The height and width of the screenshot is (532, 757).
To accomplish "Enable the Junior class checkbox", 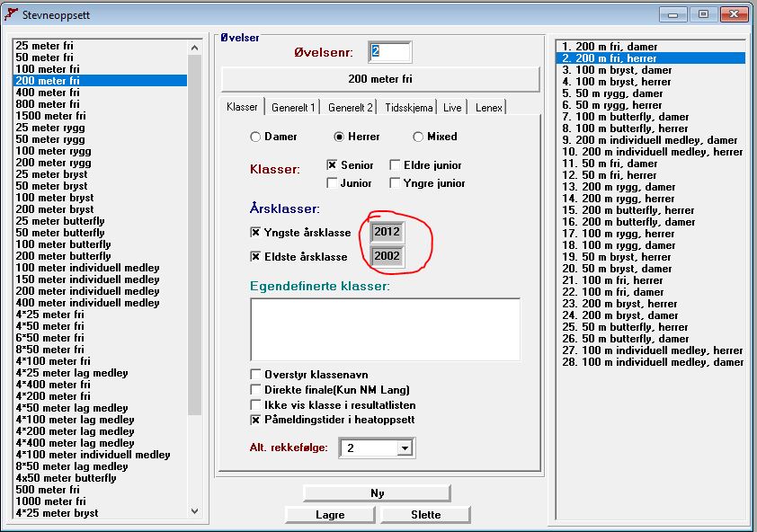I will pos(332,183).
